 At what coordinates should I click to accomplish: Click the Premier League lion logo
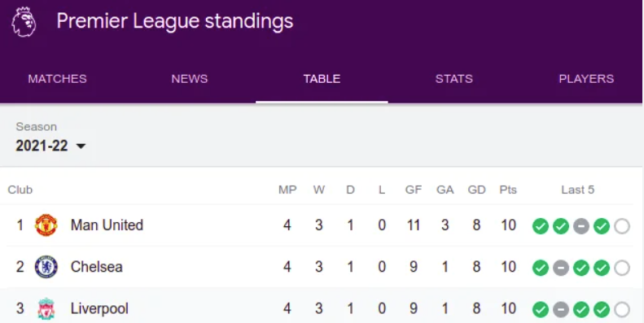(x=24, y=22)
